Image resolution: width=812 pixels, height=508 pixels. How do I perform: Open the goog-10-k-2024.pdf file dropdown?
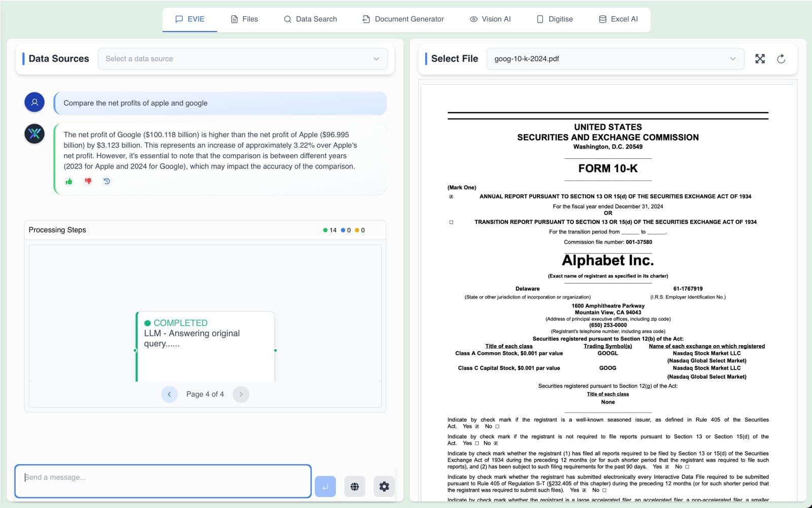[x=615, y=59]
